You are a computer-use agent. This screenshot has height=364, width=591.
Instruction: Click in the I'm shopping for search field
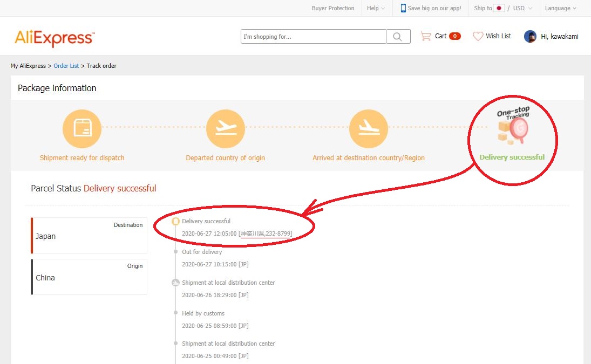point(313,37)
